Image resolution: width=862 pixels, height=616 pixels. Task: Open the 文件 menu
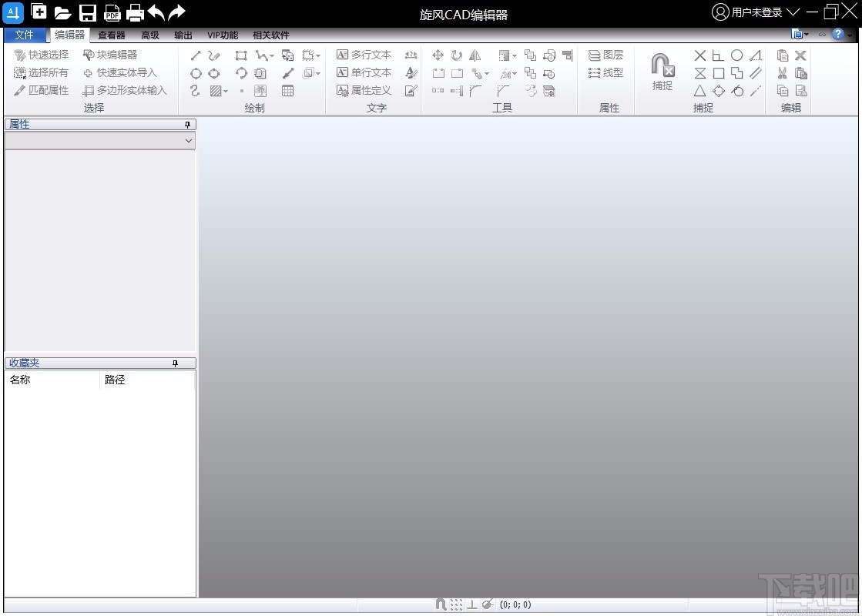tap(24, 35)
